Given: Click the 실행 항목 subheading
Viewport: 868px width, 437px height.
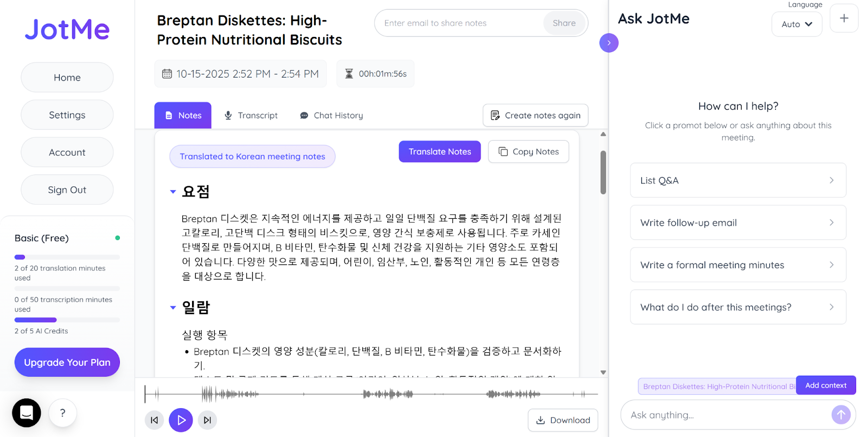Looking at the screenshot, I should click(x=205, y=335).
